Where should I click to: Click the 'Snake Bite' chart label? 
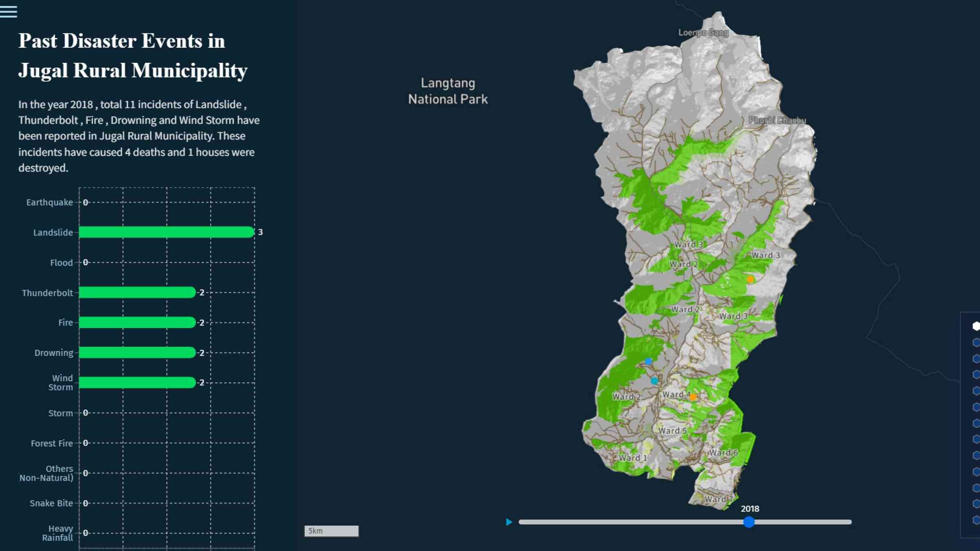coord(51,504)
